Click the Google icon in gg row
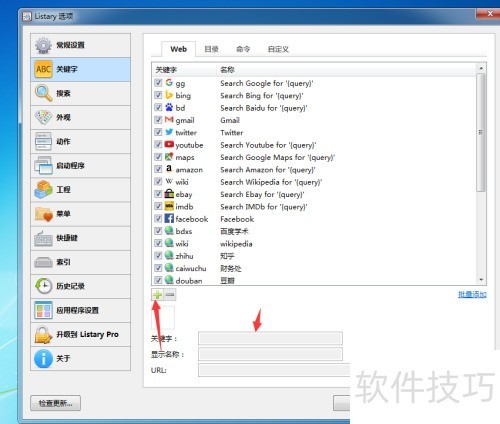This screenshot has height=424, width=500. tap(169, 82)
